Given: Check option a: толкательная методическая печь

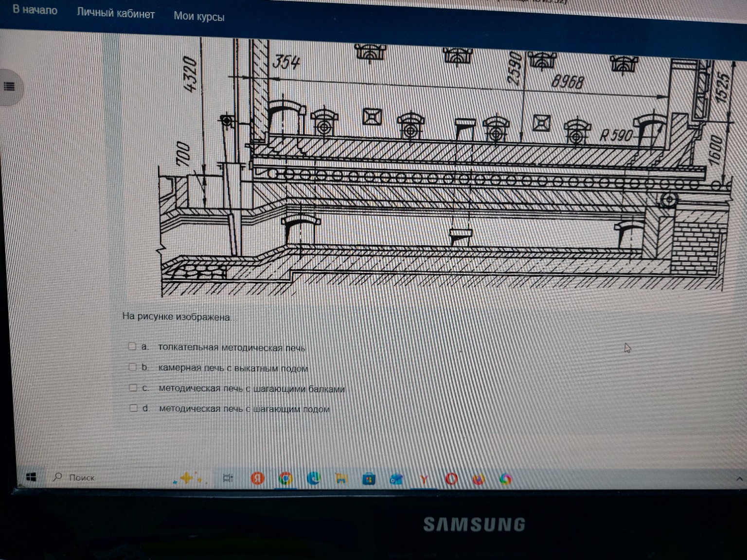Looking at the screenshot, I should coord(132,346).
